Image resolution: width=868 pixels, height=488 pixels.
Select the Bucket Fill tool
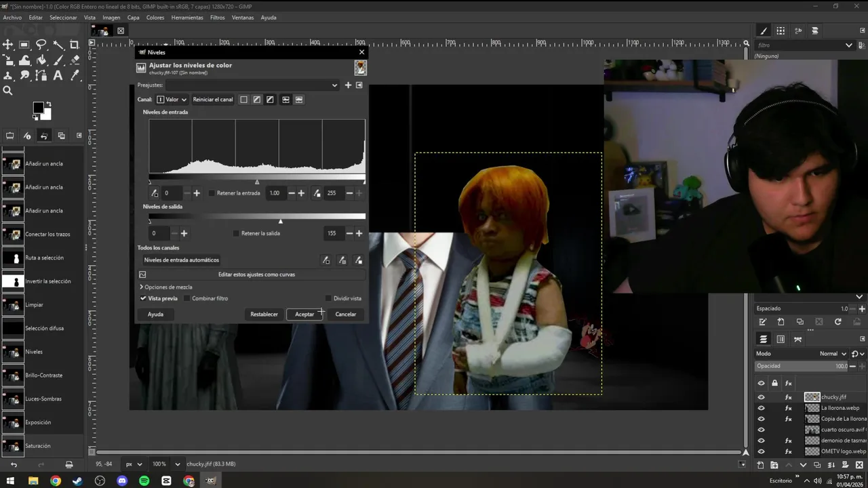pos(41,60)
